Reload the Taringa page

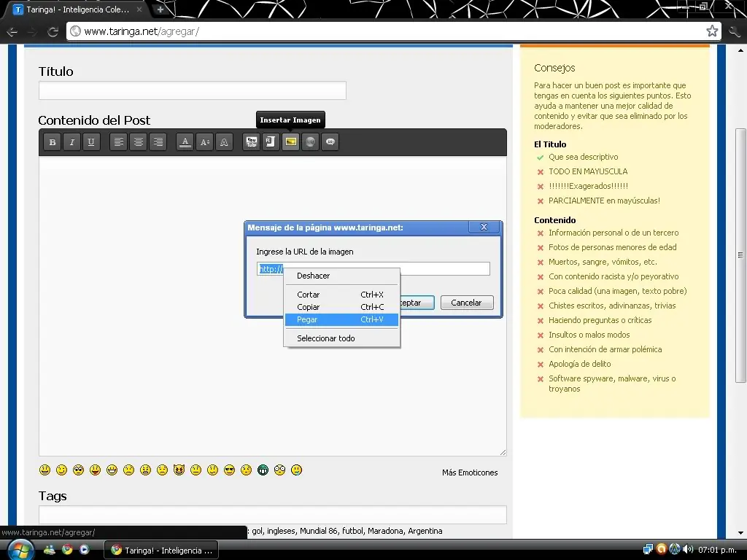53,32
